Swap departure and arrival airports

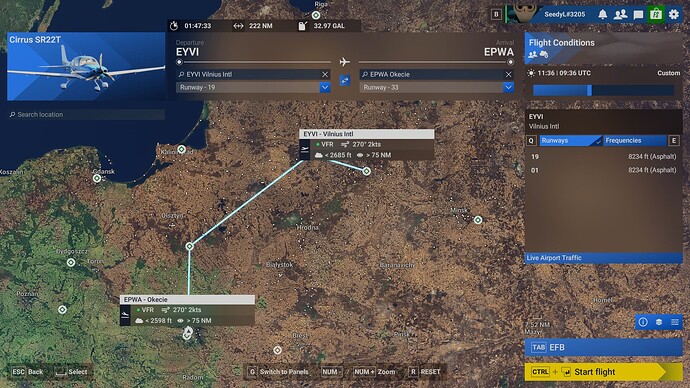(x=345, y=80)
